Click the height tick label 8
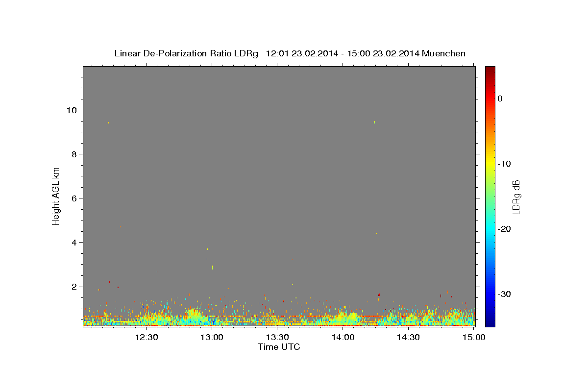The width and height of the screenshot is (588, 392). (x=73, y=154)
